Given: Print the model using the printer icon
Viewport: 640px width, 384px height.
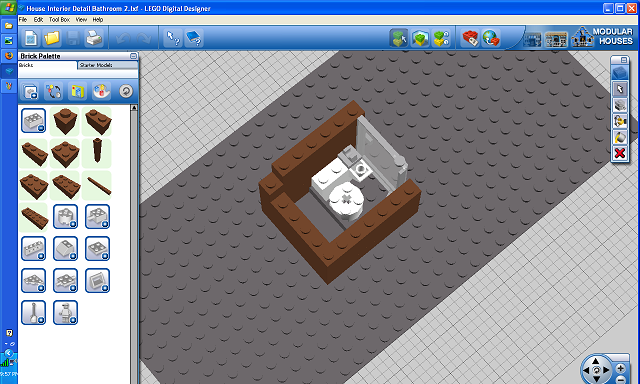Looking at the screenshot, I should (x=94, y=38).
